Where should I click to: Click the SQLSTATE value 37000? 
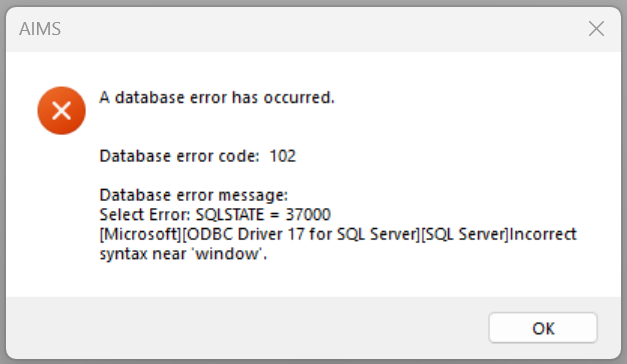pos(308,215)
